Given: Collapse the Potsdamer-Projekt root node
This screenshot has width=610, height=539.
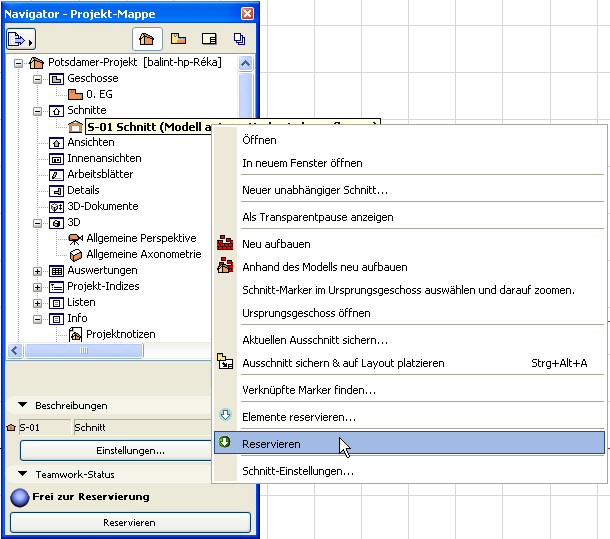Looking at the screenshot, I should [18, 63].
